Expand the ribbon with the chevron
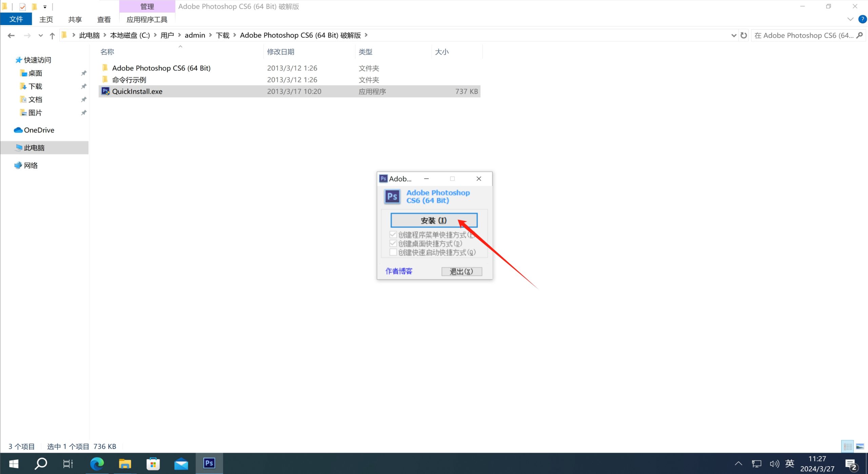 (850, 19)
